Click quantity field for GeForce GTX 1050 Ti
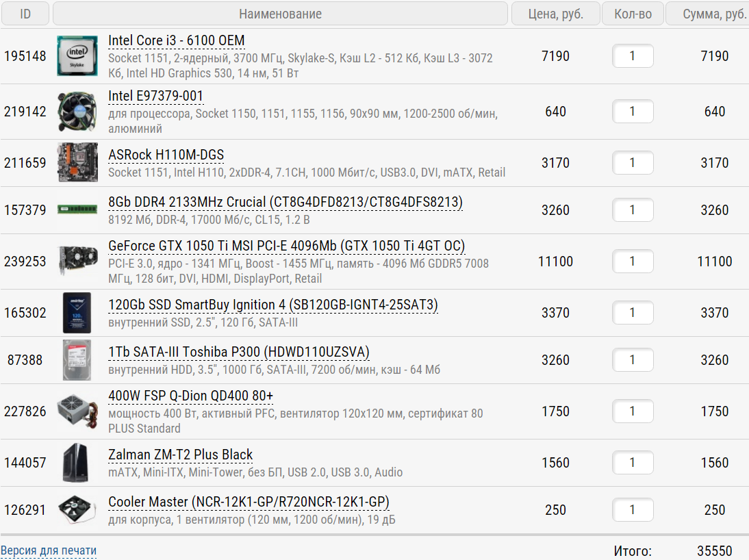 click(x=633, y=262)
